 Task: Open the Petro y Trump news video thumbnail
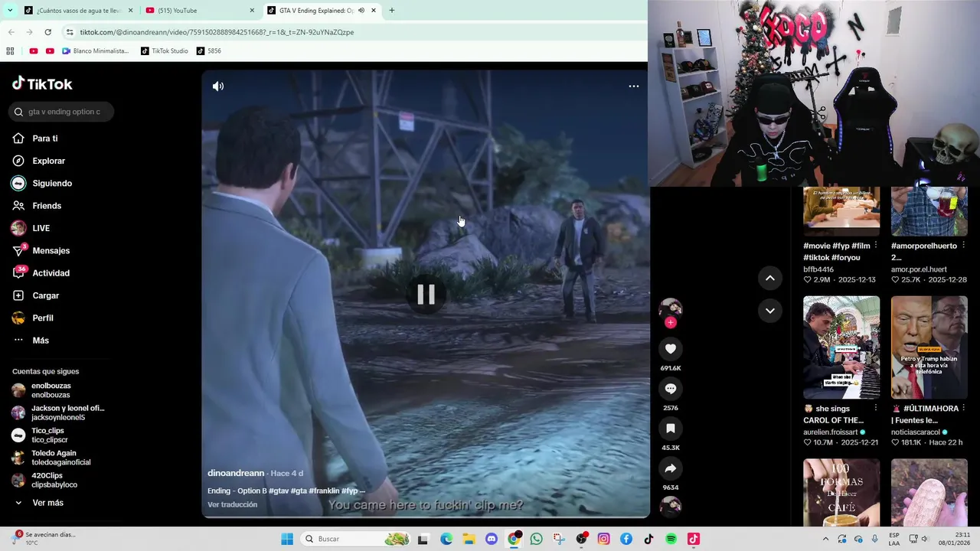pos(929,347)
